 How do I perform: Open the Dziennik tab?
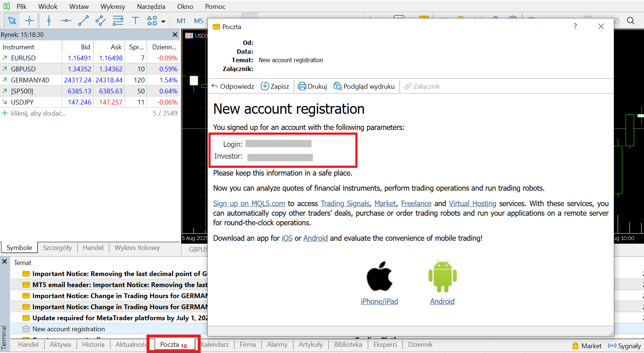420,345
